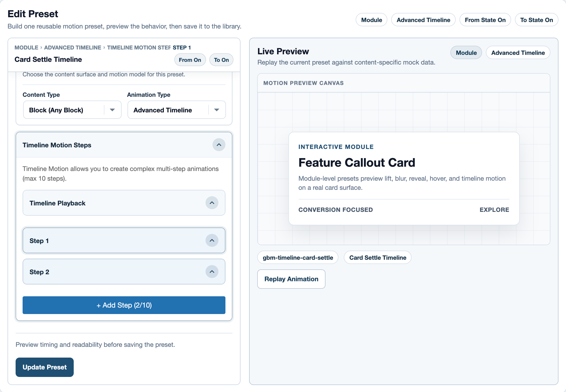
Task: Click the From On pill
Action: tap(190, 60)
